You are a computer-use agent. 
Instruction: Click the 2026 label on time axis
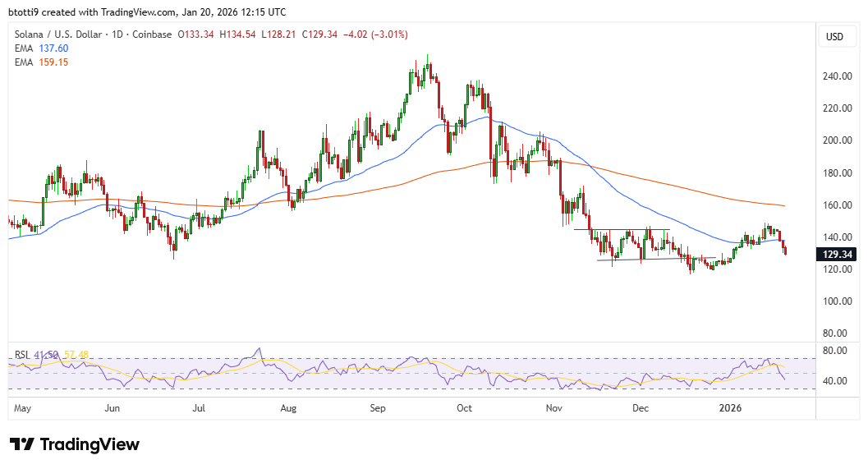731,407
